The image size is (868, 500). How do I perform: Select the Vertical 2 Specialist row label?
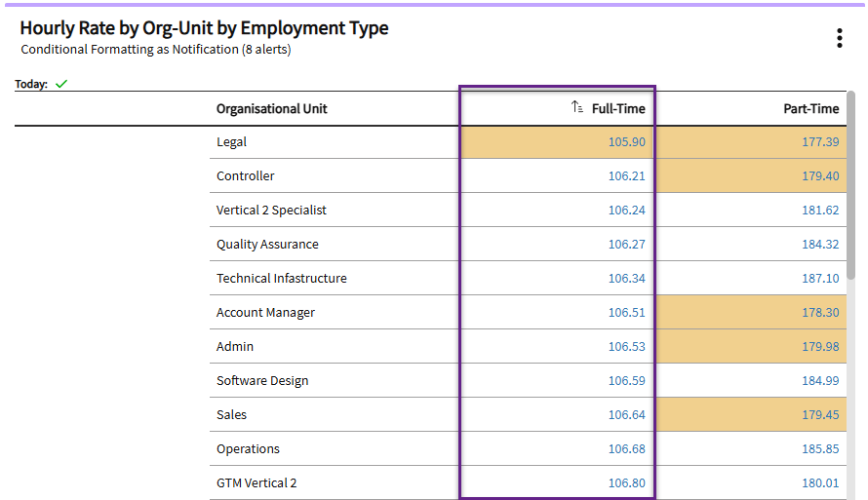tap(271, 211)
